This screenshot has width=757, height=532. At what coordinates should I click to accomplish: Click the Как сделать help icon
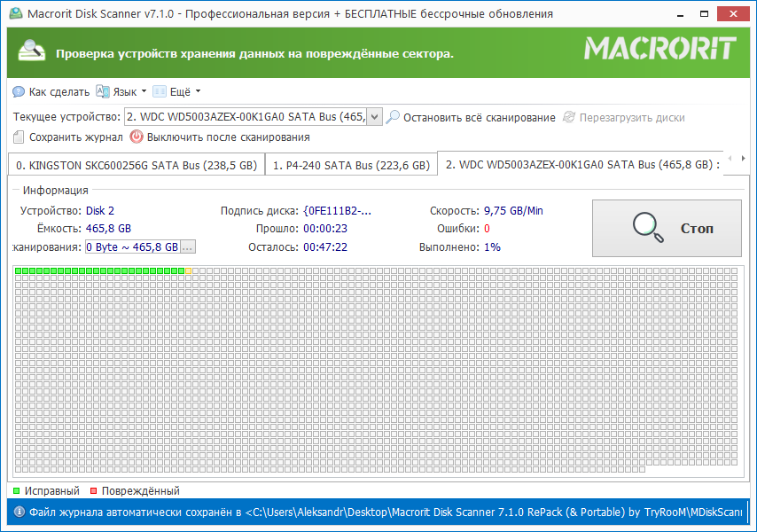(19, 91)
